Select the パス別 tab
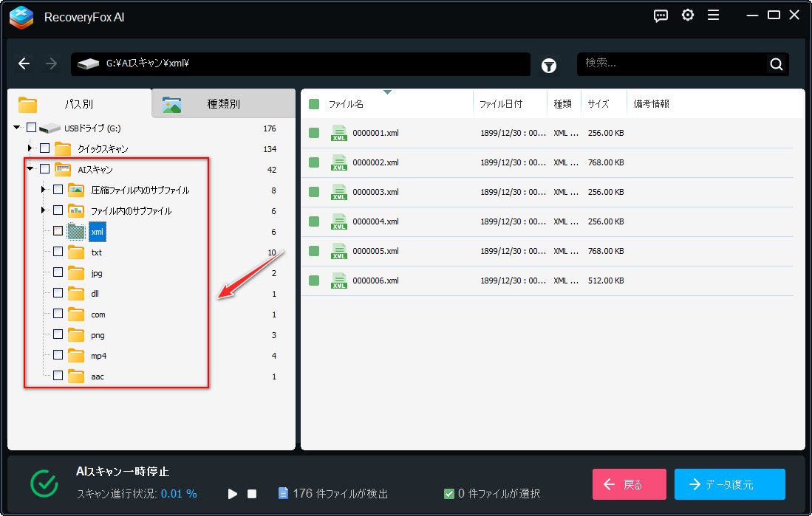The height and width of the screenshot is (516, 812). [x=78, y=104]
